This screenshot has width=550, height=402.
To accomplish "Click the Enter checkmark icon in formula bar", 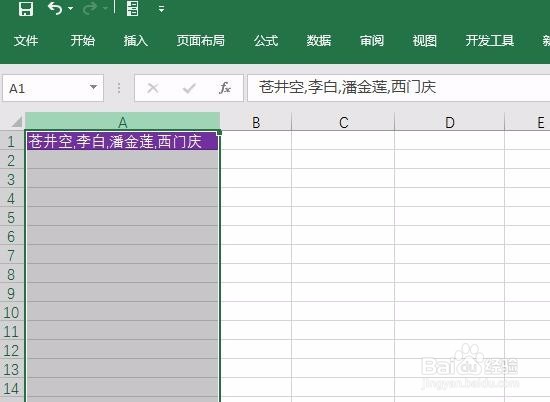I will (x=189, y=88).
